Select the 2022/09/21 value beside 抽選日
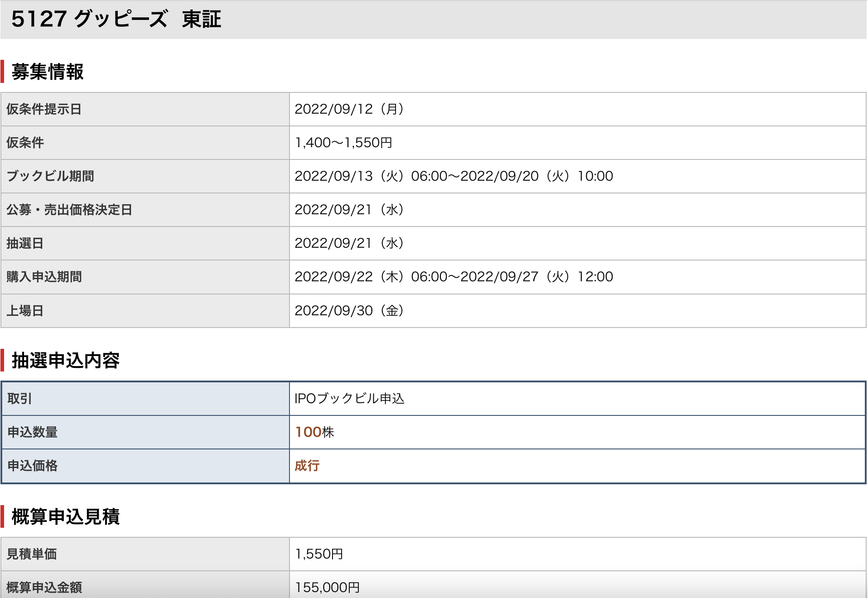Screen dimensions: 868x598 click(x=349, y=243)
